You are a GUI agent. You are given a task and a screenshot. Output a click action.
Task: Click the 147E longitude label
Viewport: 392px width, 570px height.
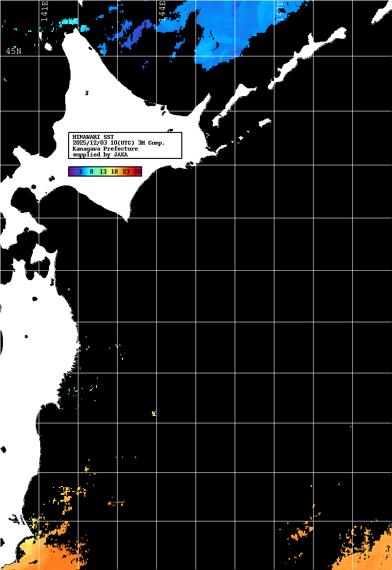tap(280, 11)
